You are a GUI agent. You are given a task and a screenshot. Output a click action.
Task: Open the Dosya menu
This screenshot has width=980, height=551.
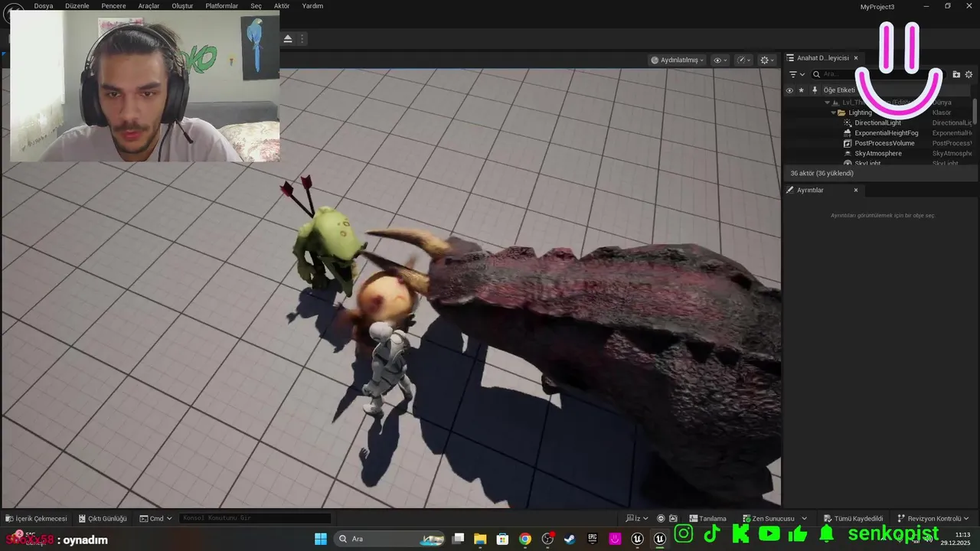click(44, 6)
